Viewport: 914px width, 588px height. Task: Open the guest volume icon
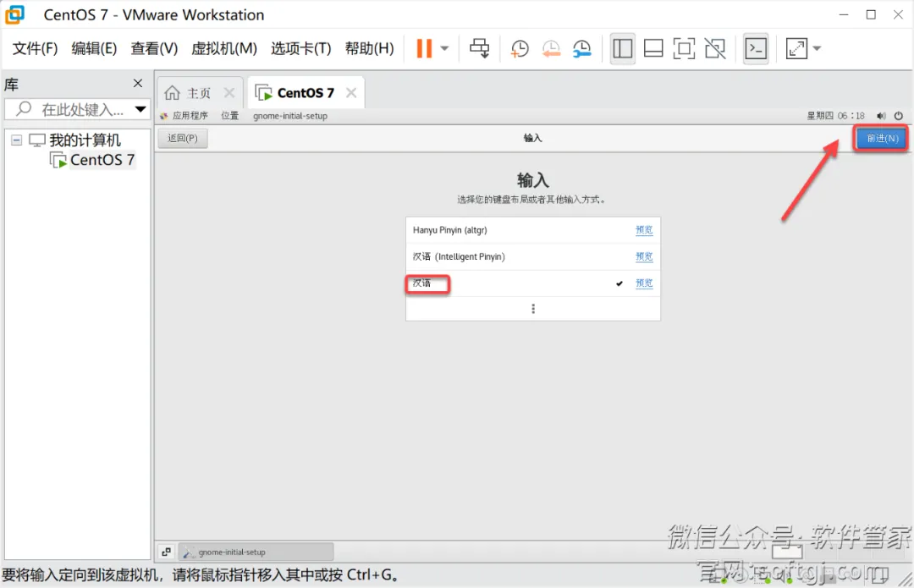[x=881, y=115]
